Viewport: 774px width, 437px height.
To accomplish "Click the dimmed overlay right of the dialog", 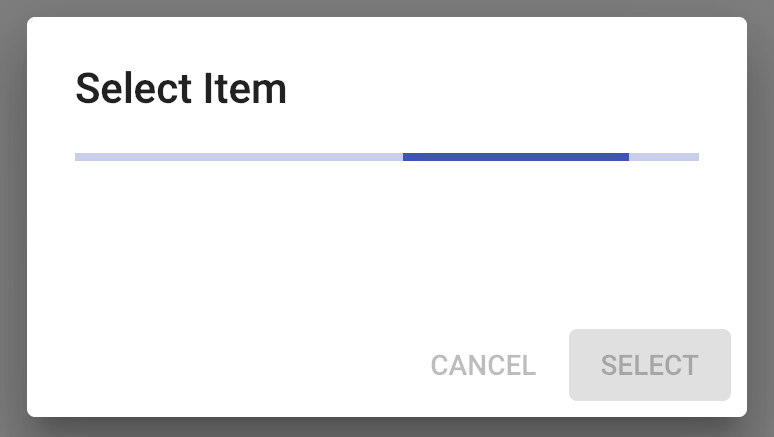I will 761,220.
